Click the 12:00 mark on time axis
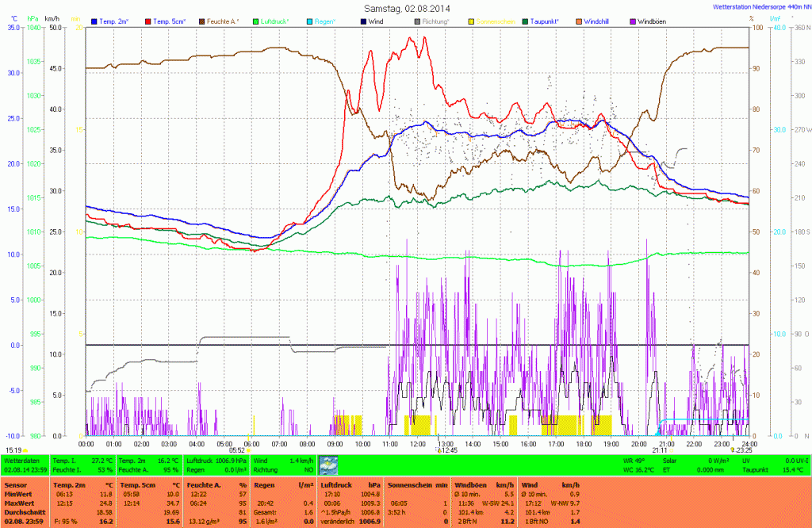 coord(418,444)
